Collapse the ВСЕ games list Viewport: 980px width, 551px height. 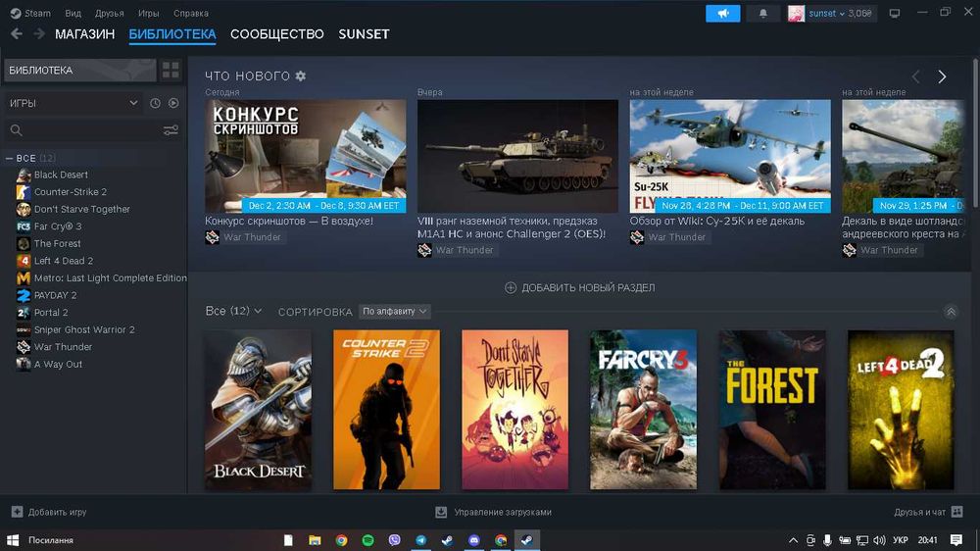[10, 158]
